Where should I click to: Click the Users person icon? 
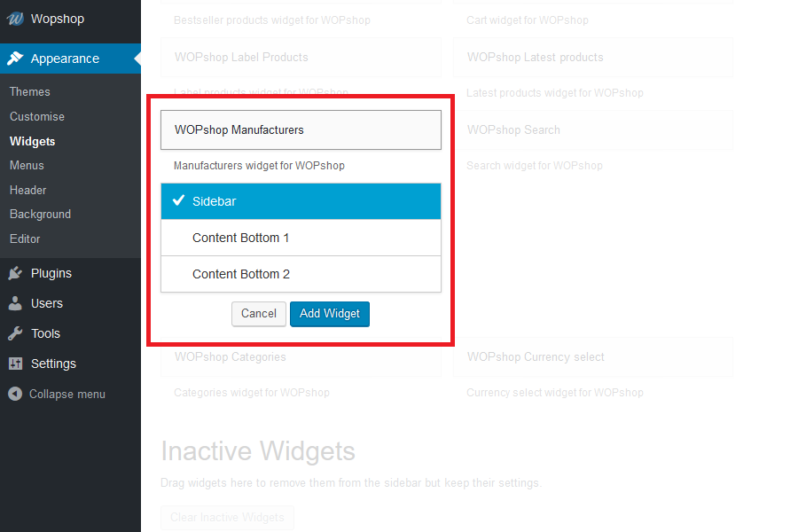pos(15,303)
